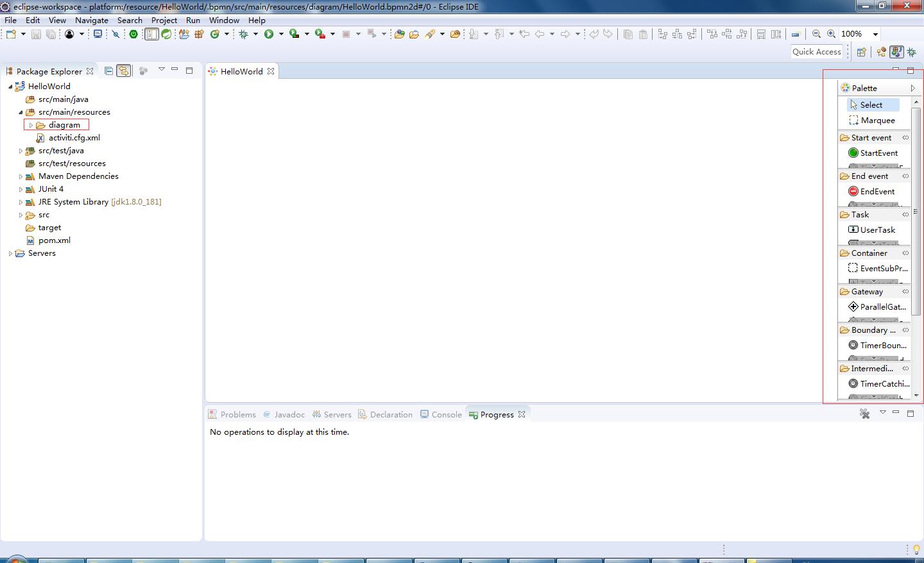
Task: Select the EndEvent palette tool
Action: (871, 191)
